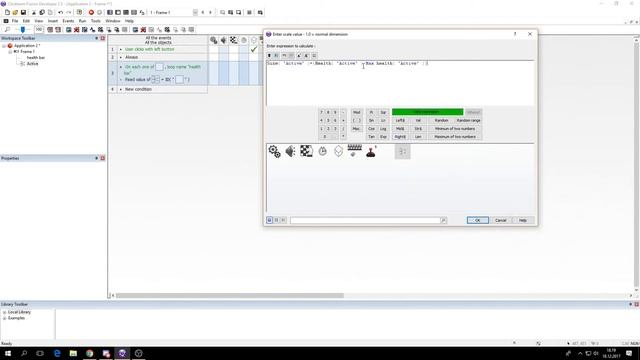640x360 pixels.
Task: Click the Undo arrow icon
Action: [x=60, y=13]
